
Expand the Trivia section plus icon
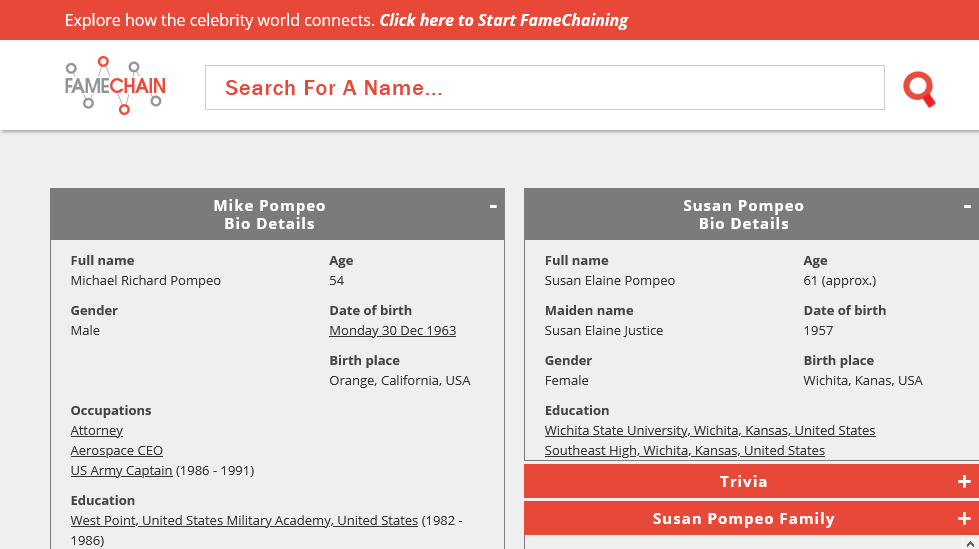[x=964, y=482]
